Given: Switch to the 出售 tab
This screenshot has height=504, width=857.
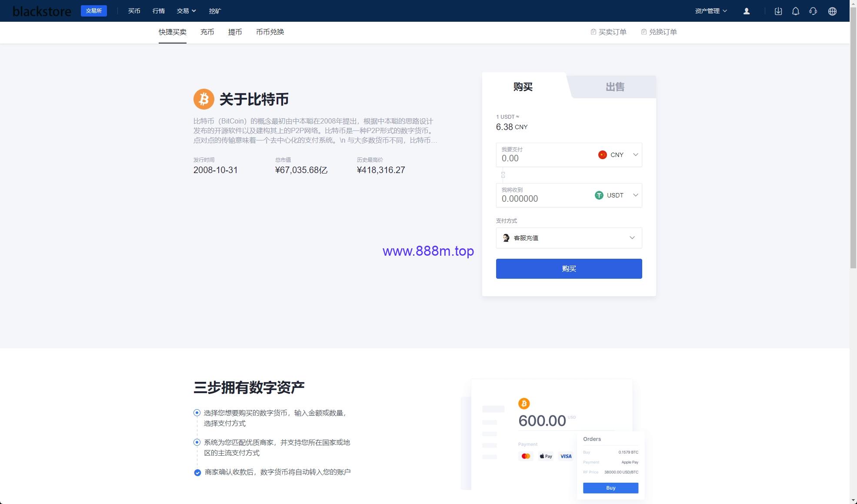Looking at the screenshot, I should 614,87.
